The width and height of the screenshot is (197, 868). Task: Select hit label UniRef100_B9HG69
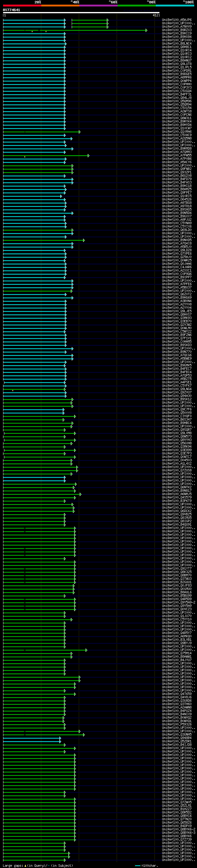177,297
